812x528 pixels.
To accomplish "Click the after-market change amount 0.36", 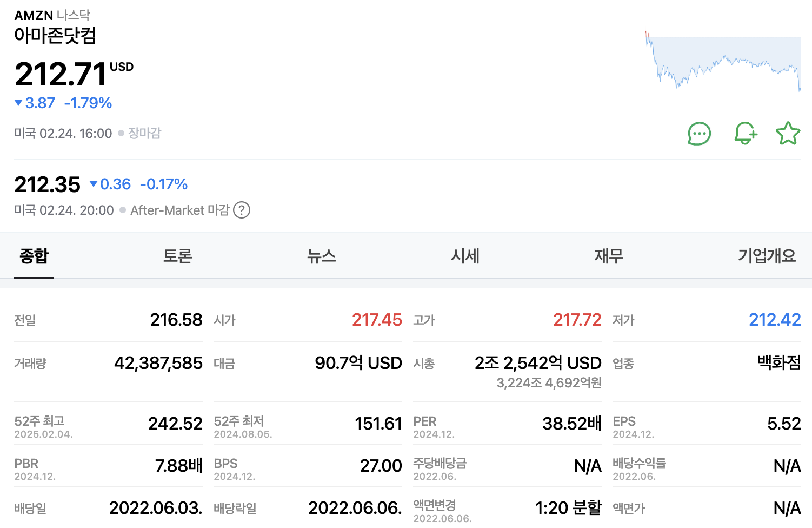I will [x=115, y=184].
